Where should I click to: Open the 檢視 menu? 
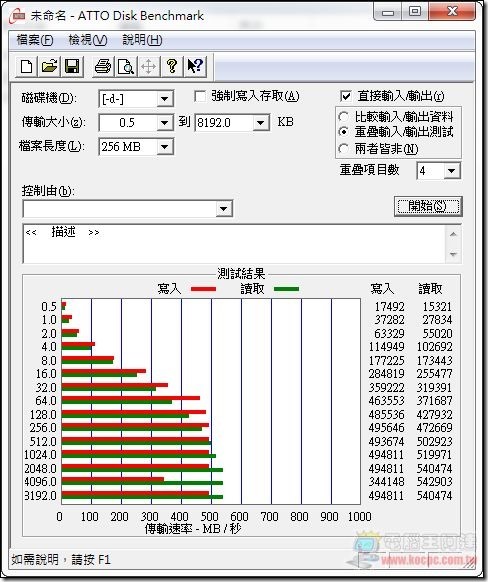[x=88, y=40]
